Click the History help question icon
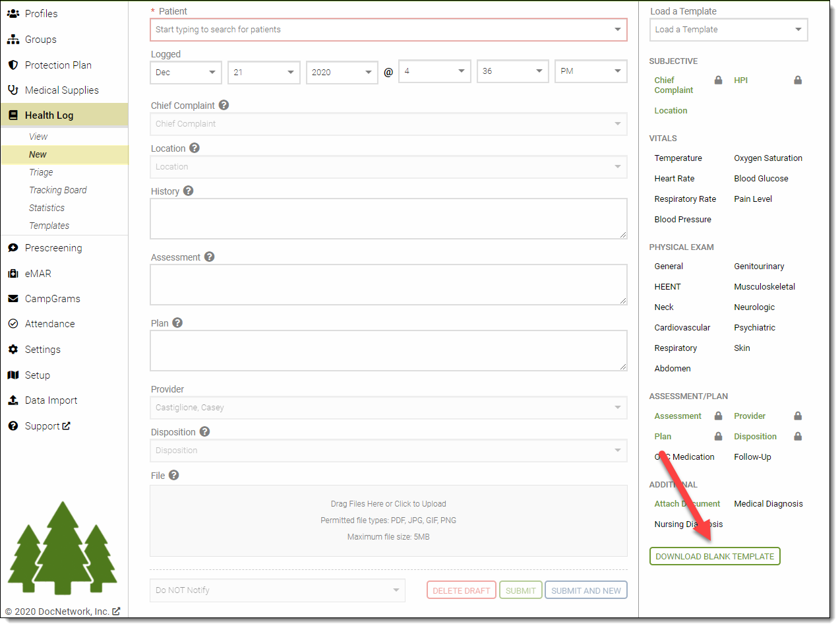Screen dimensions: 840x628 (188, 191)
